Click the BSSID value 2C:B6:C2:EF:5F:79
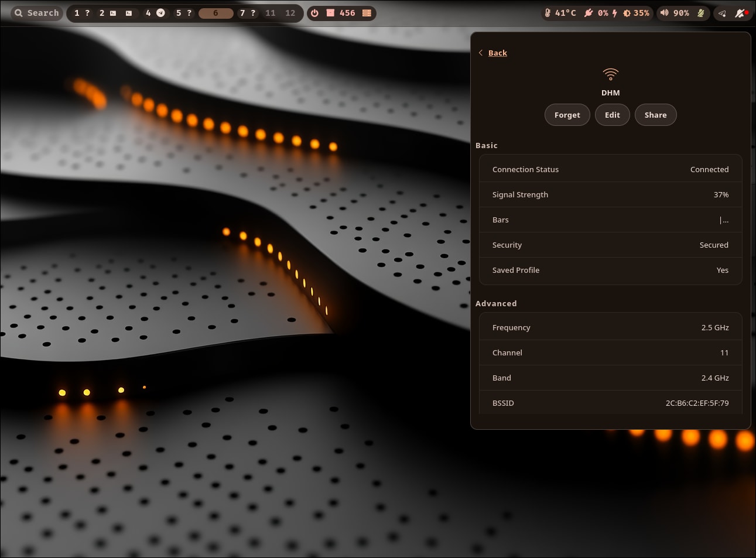Image resolution: width=756 pixels, height=558 pixels. point(697,403)
